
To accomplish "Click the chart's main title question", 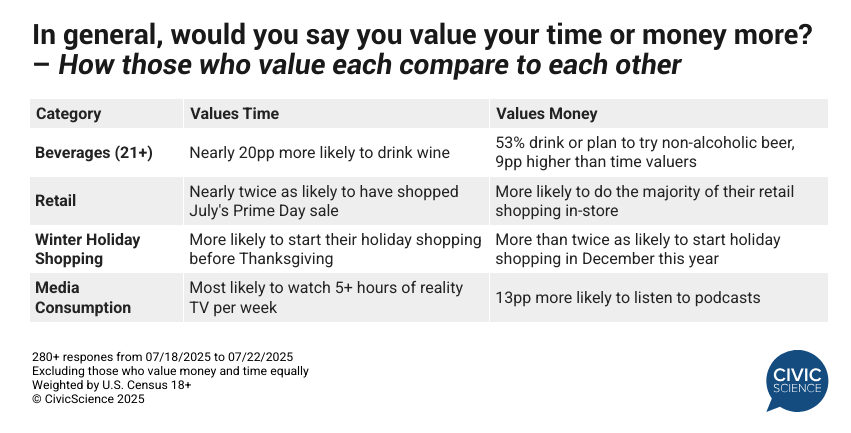I will pyautogui.click(x=422, y=35).
